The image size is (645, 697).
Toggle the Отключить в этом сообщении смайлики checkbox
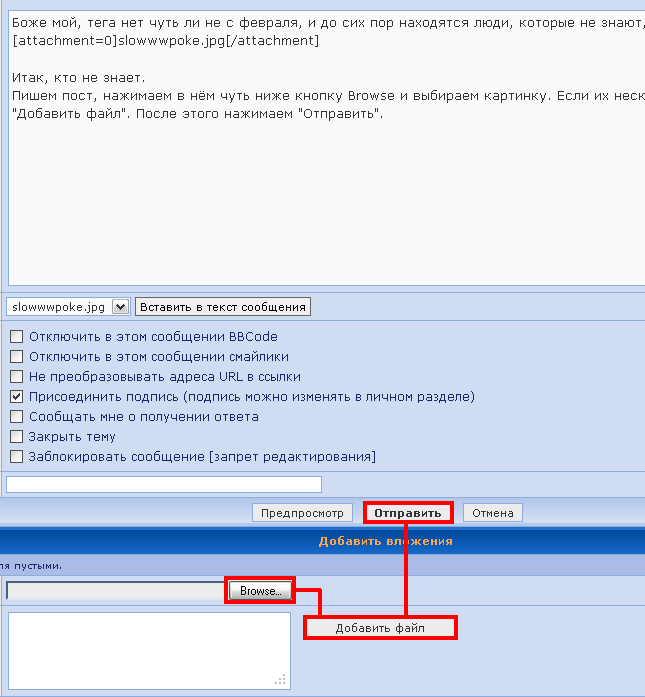point(16,357)
